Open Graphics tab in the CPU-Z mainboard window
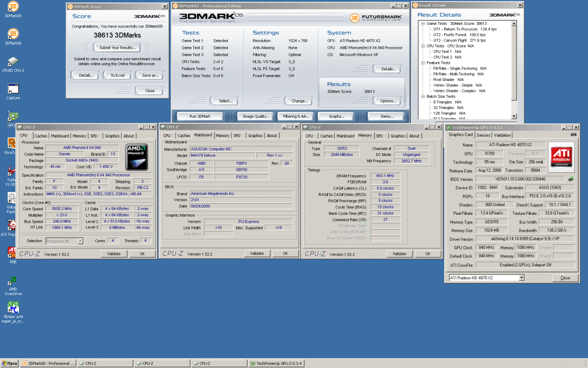The image size is (588, 368). click(x=255, y=136)
